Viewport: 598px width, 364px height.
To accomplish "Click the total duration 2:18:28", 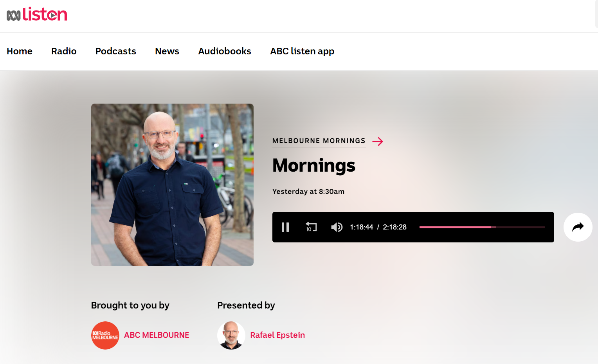I will (394, 227).
